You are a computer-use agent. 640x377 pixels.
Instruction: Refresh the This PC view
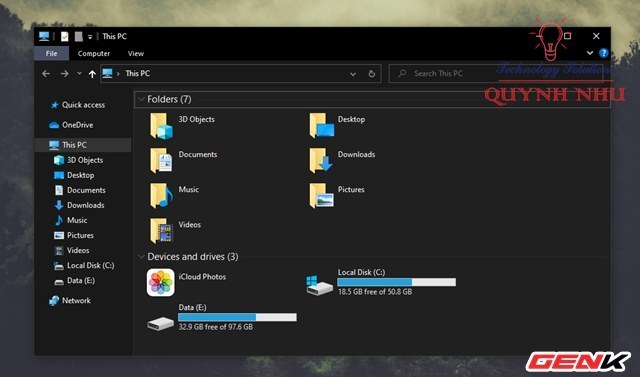click(371, 74)
